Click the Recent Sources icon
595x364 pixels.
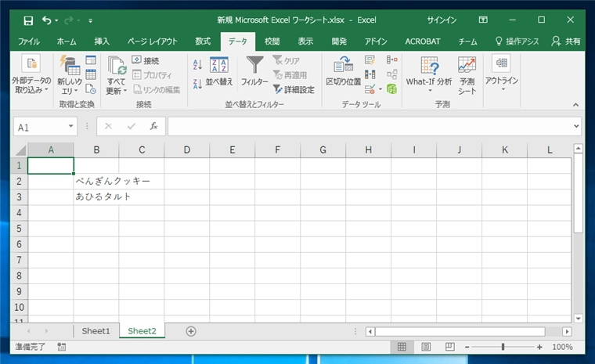tap(91, 88)
